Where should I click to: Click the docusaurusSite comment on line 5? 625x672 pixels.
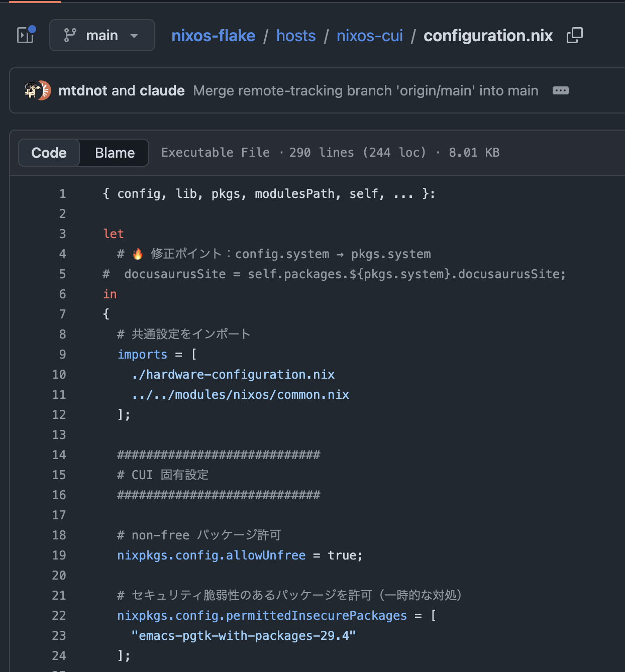click(x=335, y=274)
